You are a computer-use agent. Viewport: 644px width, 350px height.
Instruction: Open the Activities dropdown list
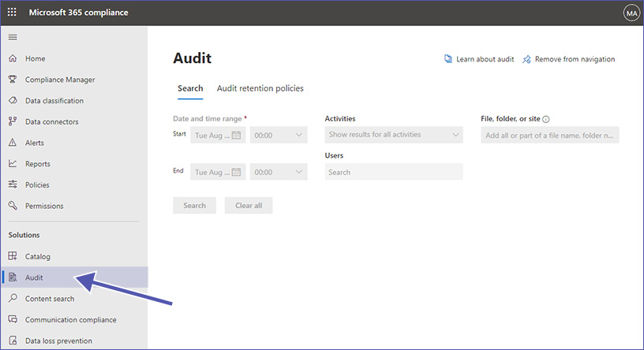click(394, 135)
